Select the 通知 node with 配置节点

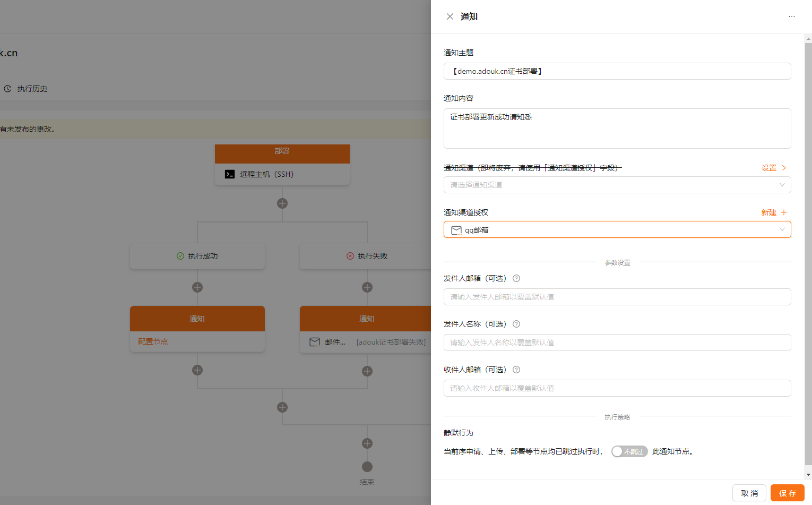click(x=197, y=329)
